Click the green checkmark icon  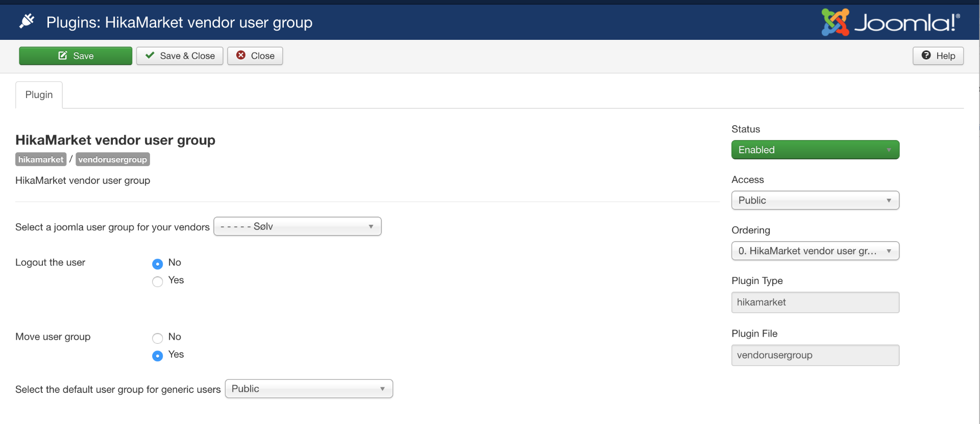150,55
